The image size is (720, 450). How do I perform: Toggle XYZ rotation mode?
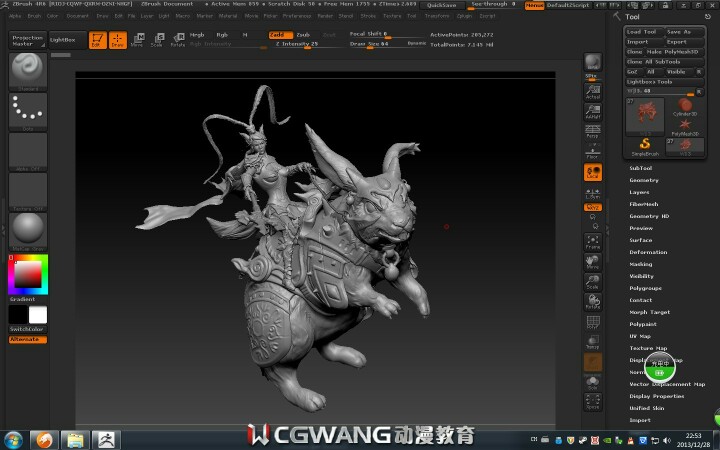(593, 207)
